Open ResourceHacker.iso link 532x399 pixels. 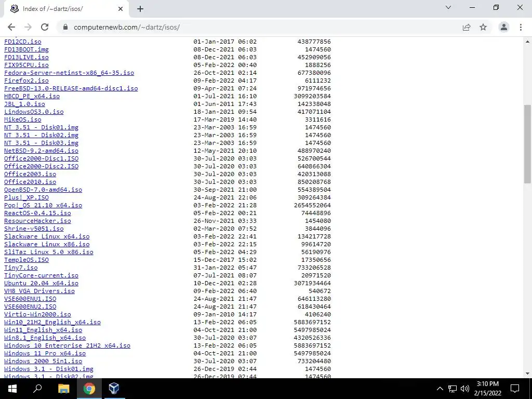point(37,221)
